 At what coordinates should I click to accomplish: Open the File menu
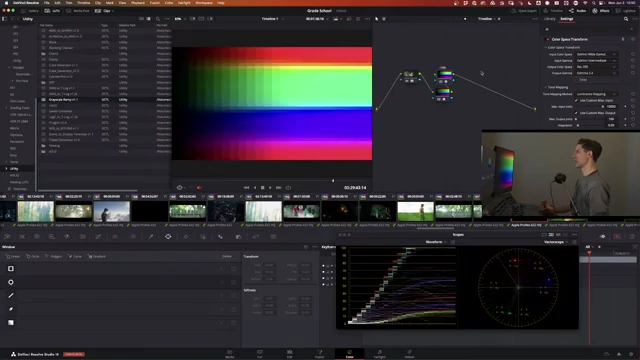point(47,3)
